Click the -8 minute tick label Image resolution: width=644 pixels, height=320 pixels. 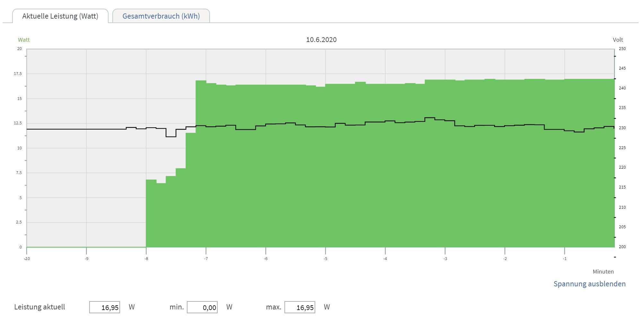pos(146,259)
